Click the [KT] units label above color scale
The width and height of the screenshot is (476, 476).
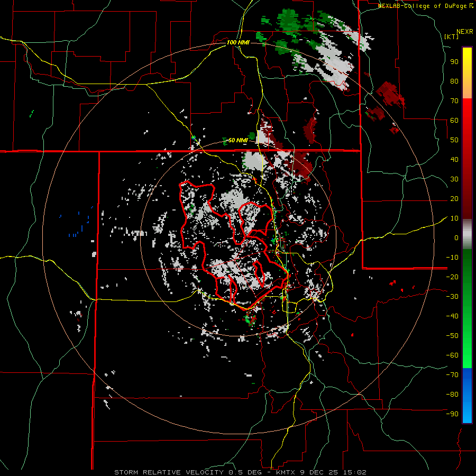452,36
